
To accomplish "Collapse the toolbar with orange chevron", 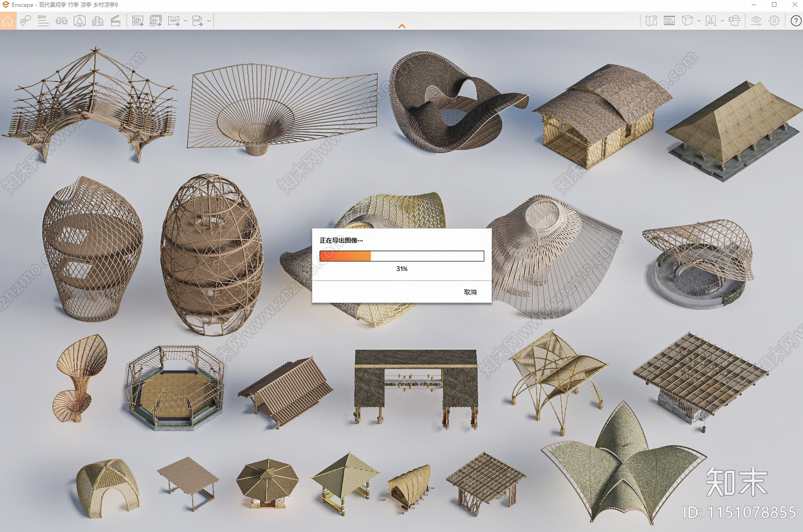I will 401,26.
